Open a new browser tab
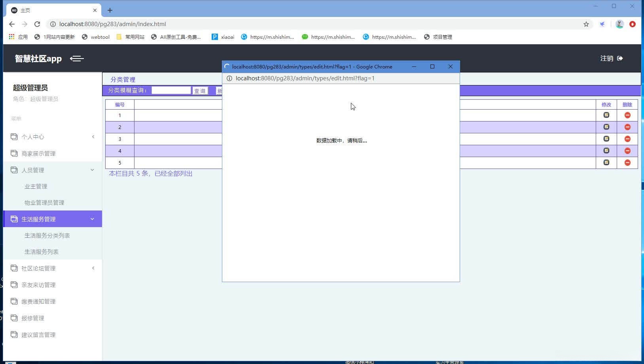Screen dimensions: 644x364 pyautogui.click(x=110, y=10)
